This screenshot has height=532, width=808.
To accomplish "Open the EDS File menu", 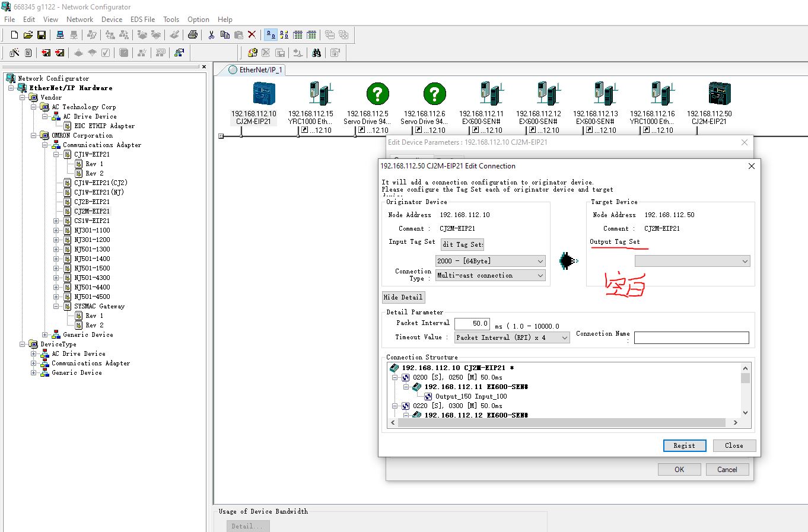I will click(x=142, y=20).
